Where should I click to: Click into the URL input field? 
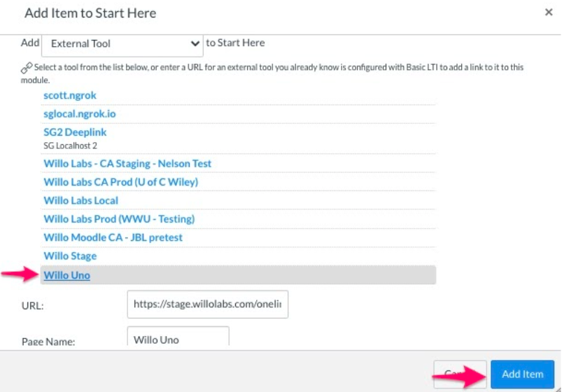[x=208, y=304]
